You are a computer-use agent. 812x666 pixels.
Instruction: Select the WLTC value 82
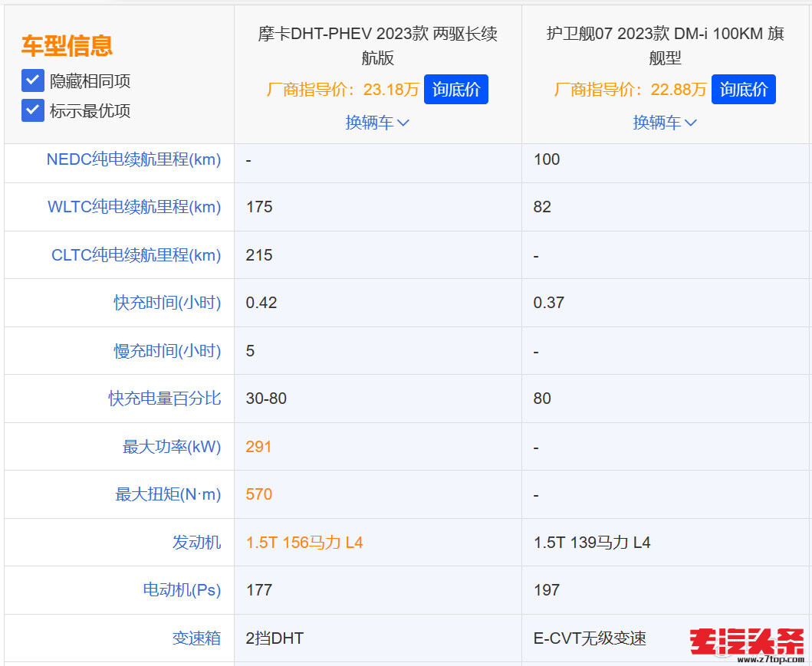click(542, 207)
